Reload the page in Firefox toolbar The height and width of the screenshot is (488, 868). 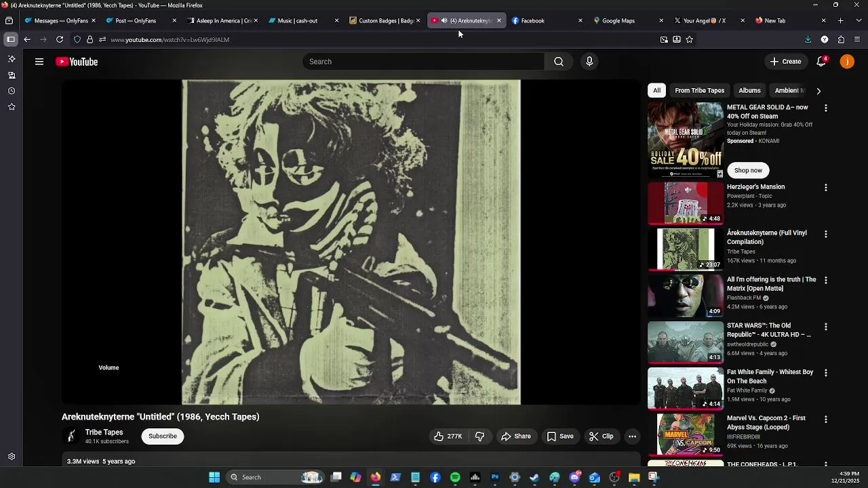click(60, 39)
